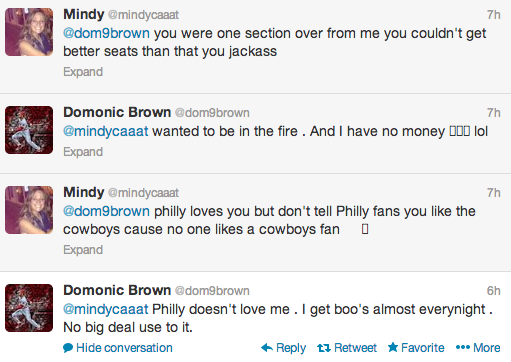This screenshot has height=362, width=511.
Task: Expand Domonic Brown's tweet about the fire
Action: coord(83,152)
